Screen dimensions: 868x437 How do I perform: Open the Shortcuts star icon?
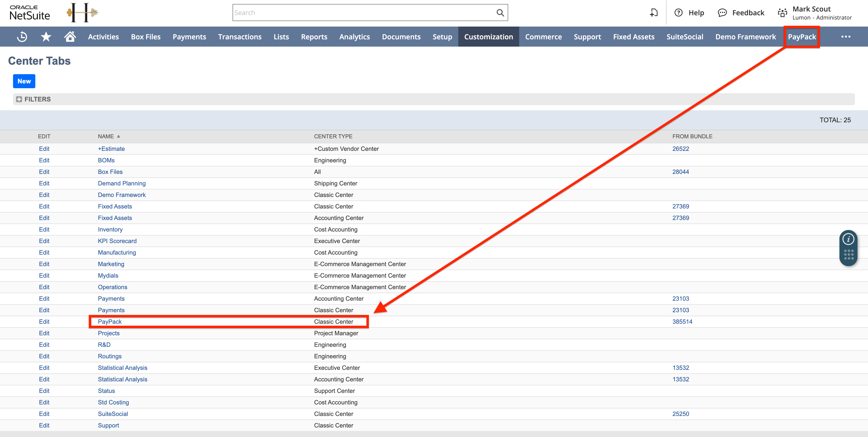tap(46, 37)
